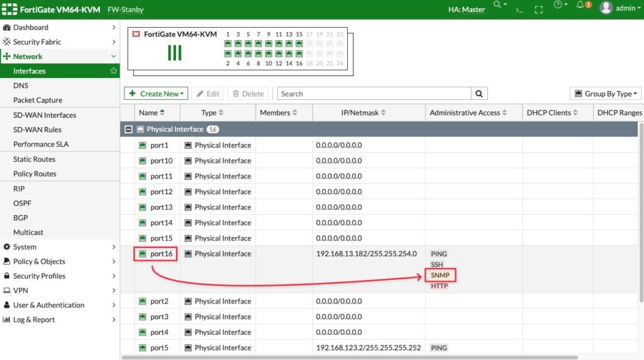Image resolution: width=644 pixels, height=360 pixels.
Task: Sort table by Members column
Action: tap(279, 112)
